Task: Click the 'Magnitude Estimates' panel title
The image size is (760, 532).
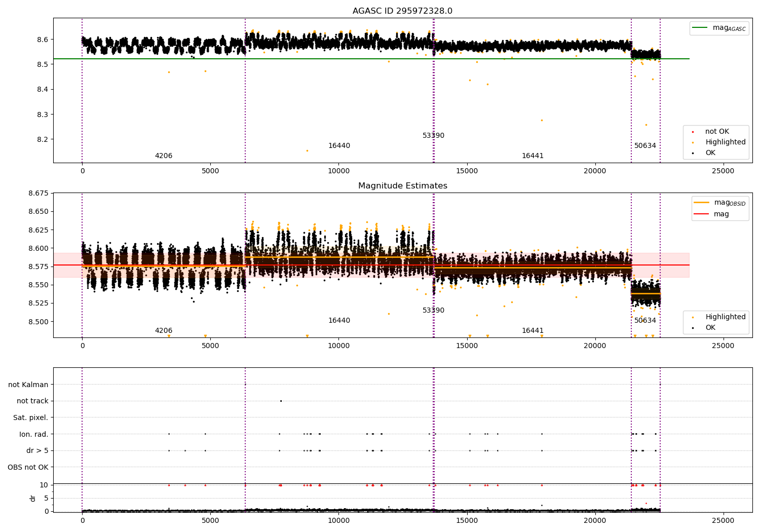Action: 402,186
